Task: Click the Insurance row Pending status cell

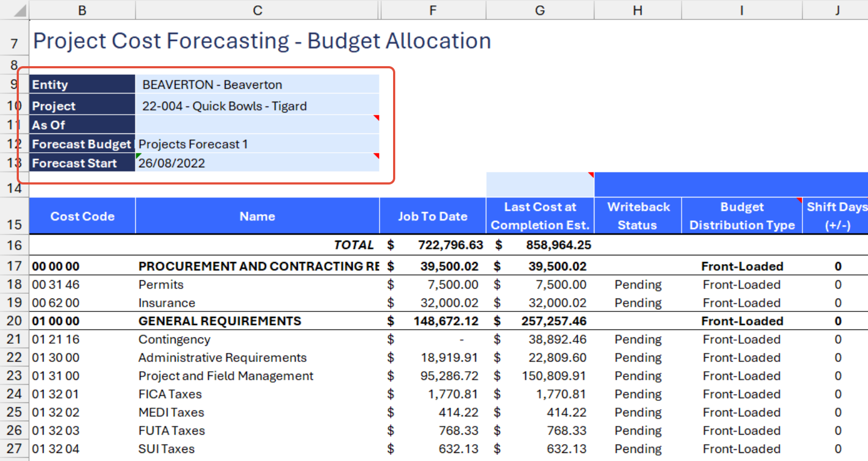Action: pos(638,303)
